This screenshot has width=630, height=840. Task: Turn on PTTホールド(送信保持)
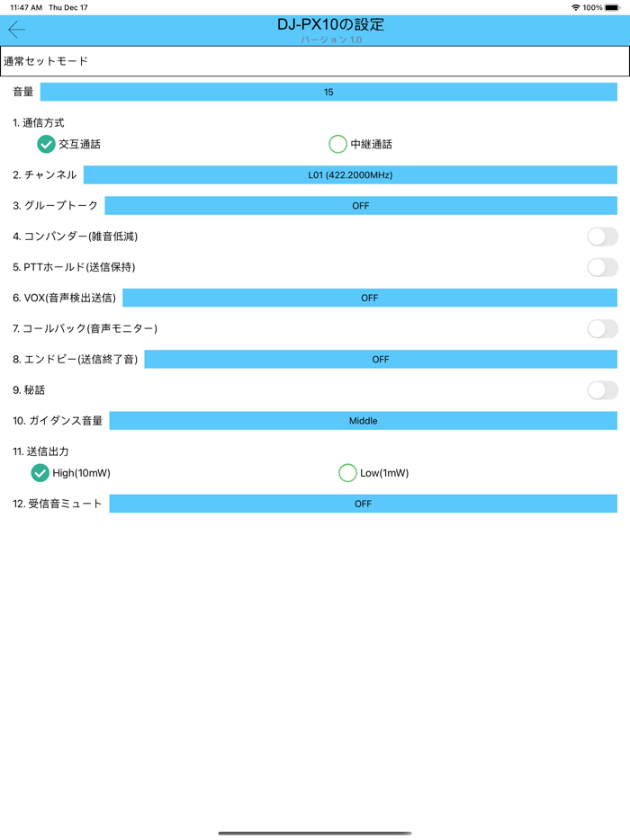pos(601,267)
